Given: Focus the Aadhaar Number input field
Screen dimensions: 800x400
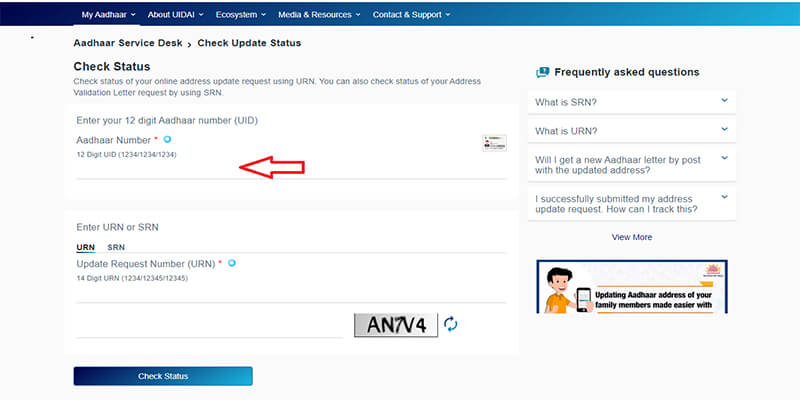Looking at the screenshot, I should click(291, 169).
